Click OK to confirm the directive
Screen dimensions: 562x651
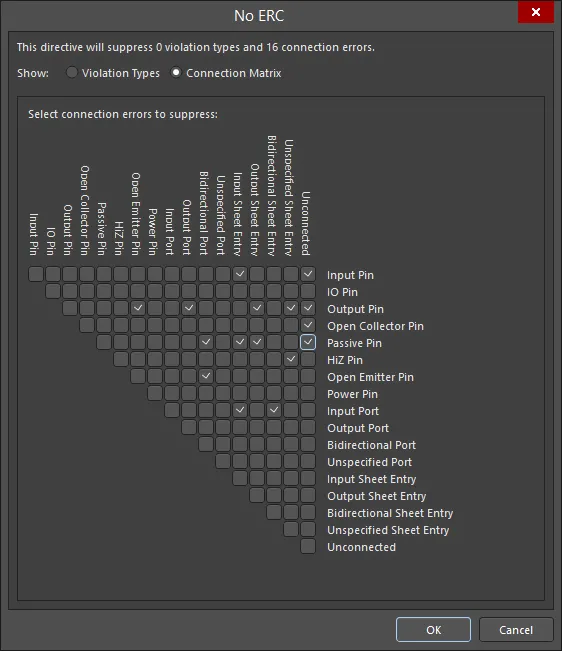click(433, 630)
